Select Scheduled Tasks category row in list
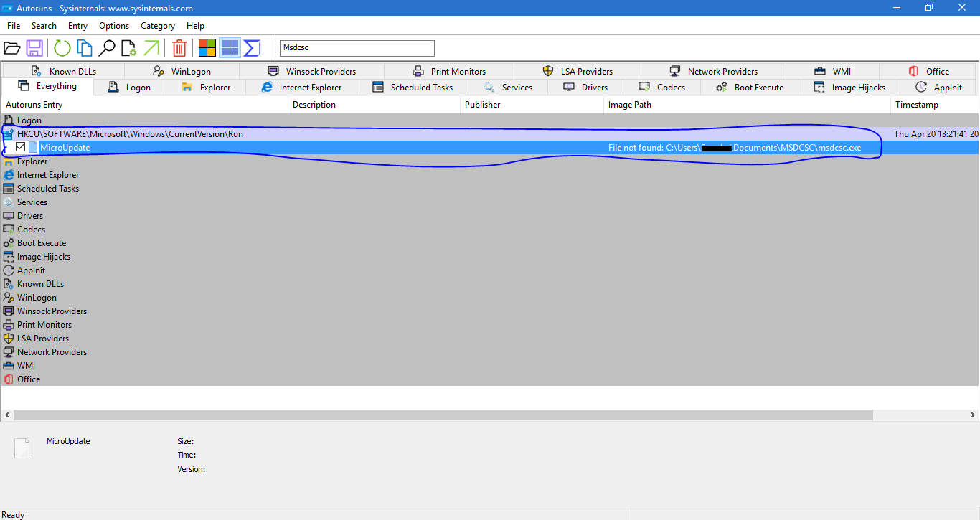The height and width of the screenshot is (520, 980). coord(490,189)
